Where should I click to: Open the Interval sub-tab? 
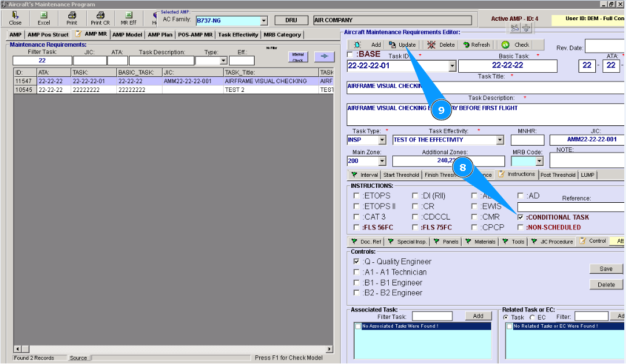coord(364,174)
